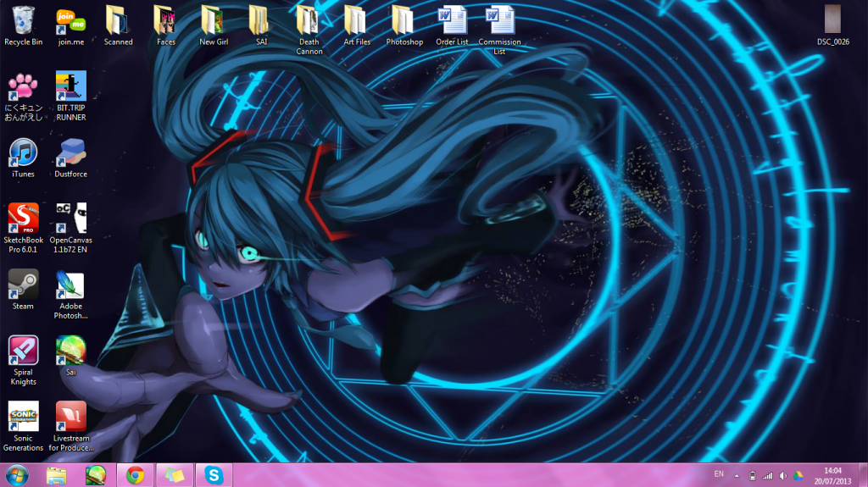Open the iTunes shortcut
The image size is (868, 487).
click(23, 158)
